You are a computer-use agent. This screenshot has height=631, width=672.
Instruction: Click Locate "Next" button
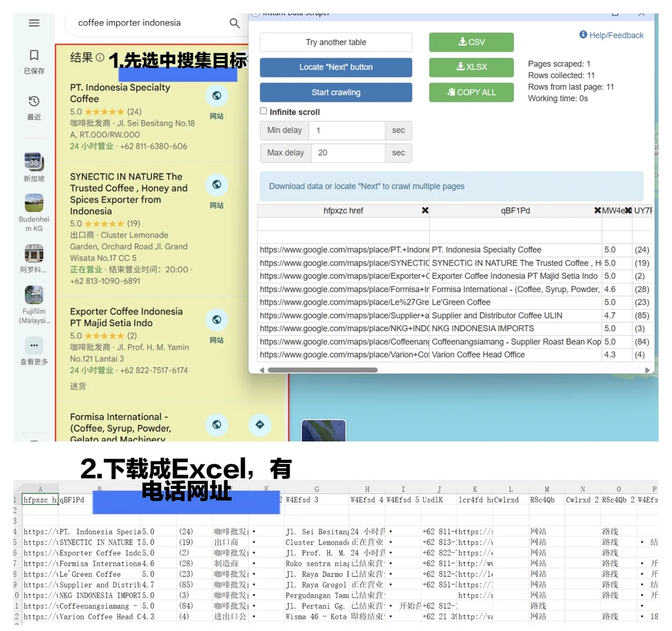[336, 67]
